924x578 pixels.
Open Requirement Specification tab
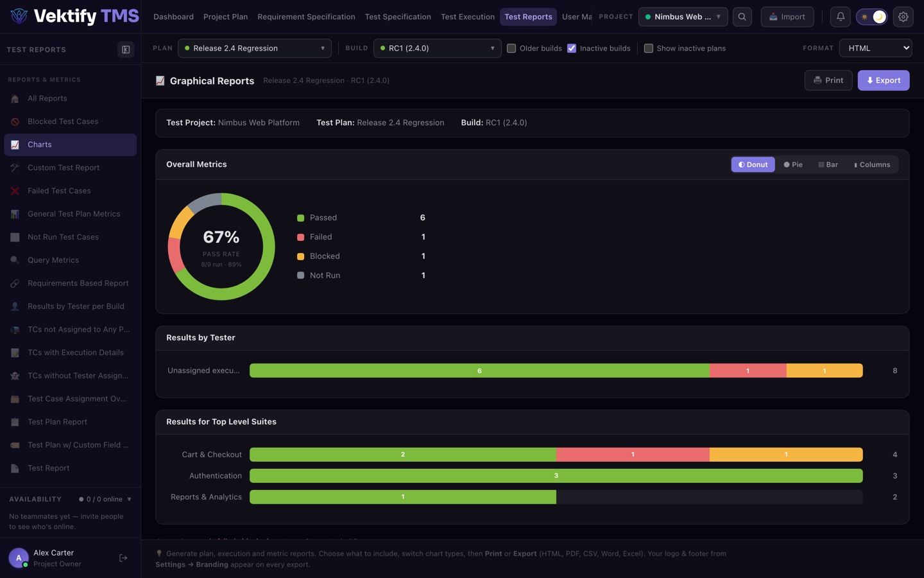[x=306, y=17]
